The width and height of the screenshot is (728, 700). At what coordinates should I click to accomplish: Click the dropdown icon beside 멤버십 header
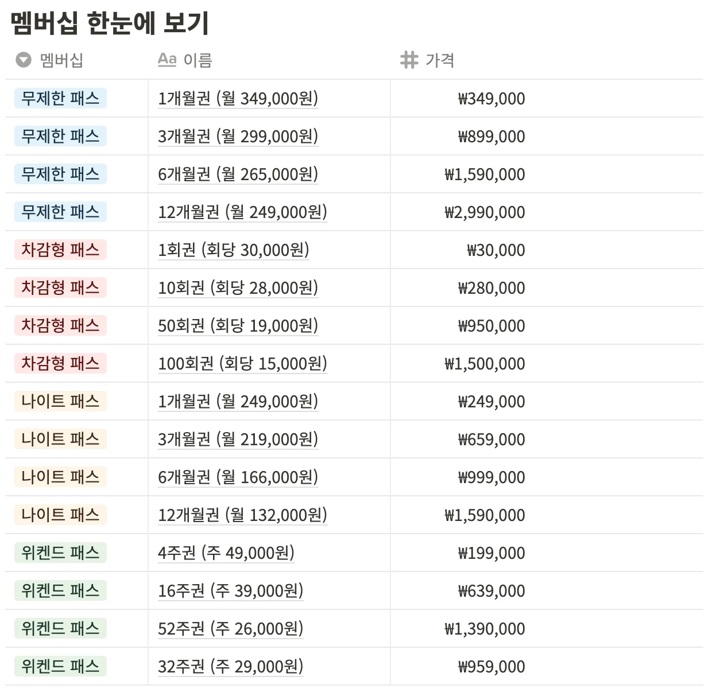22,60
